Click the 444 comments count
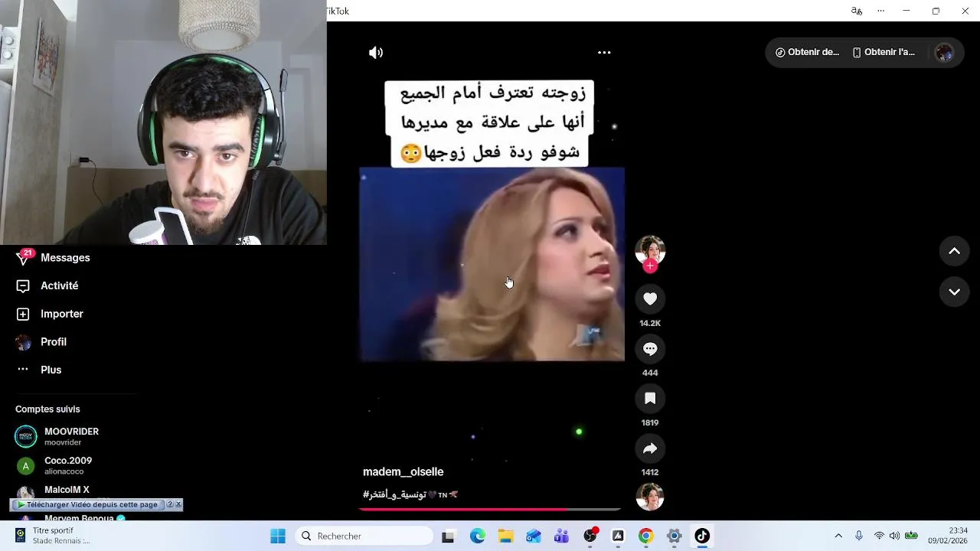Screen dimensions: 980x551 650,373
